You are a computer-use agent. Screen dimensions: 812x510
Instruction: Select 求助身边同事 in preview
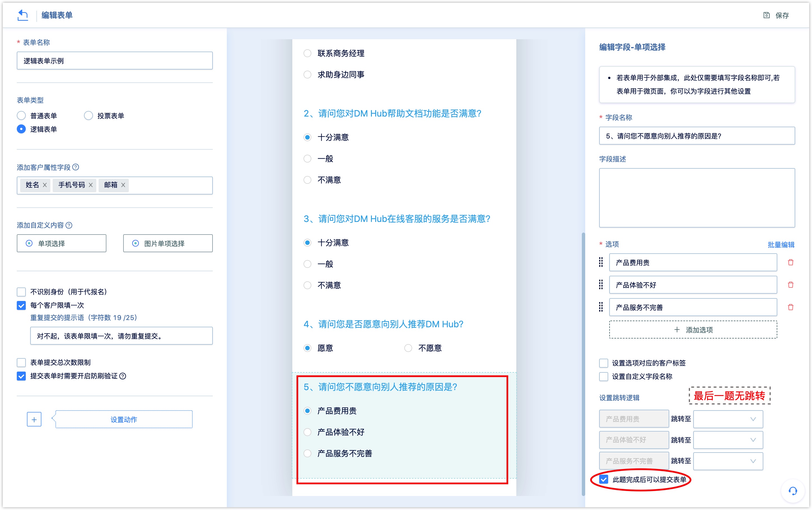[307, 75]
